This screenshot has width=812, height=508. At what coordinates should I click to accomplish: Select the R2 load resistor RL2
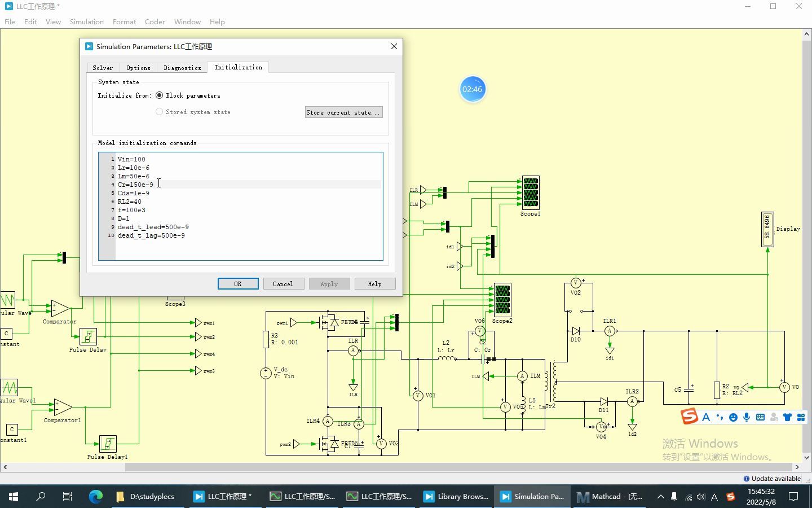coord(717,390)
